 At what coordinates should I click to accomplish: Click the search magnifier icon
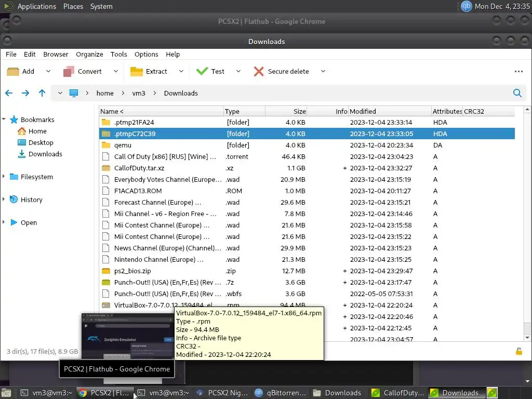[x=517, y=93]
